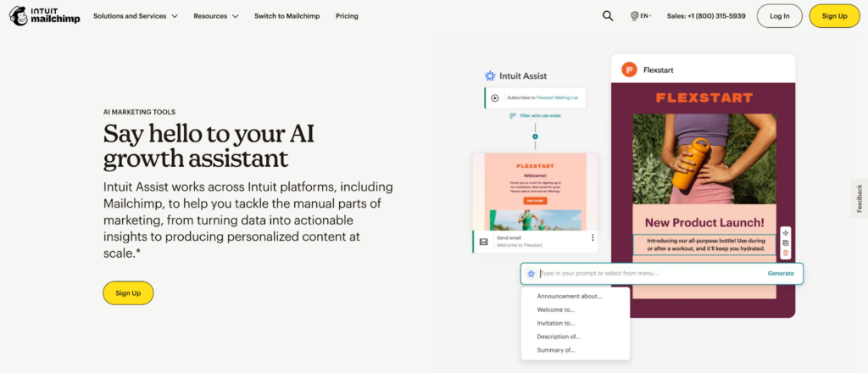Open the search magnifier icon
The image size is (868, 373).
607,16
